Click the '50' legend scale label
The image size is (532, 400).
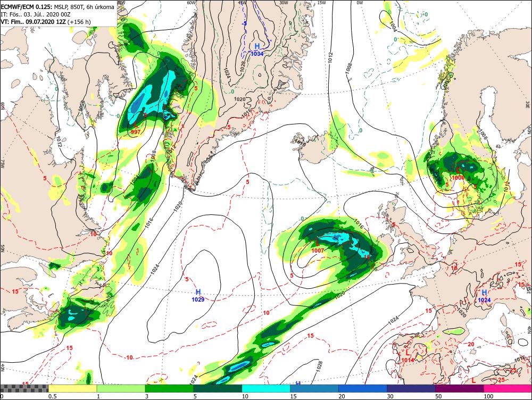[x=439, y=396]
